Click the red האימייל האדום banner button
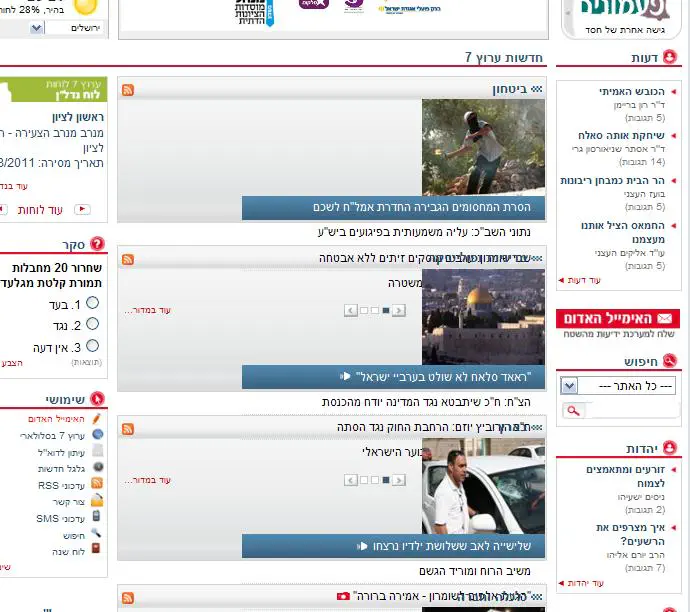690x612 pixels. [x=618, y=318]
